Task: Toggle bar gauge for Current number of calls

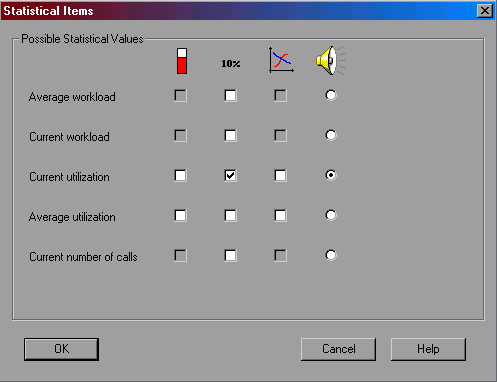Action: pos(180,256)
